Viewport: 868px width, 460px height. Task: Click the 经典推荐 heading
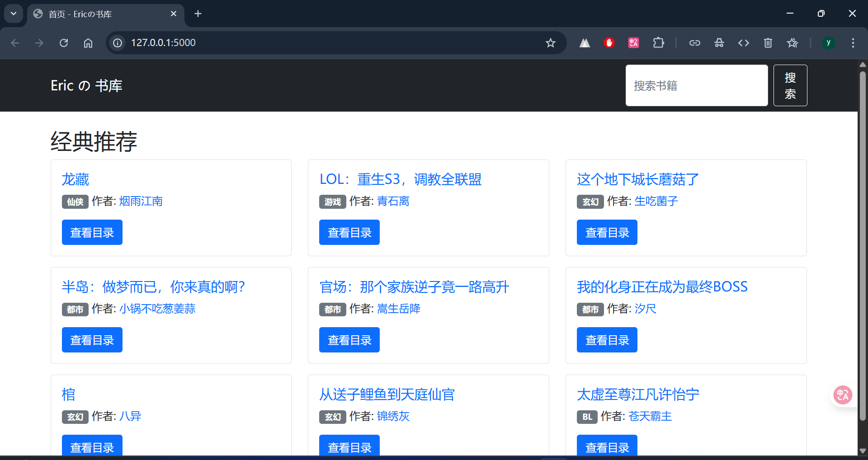pos(94,141)
